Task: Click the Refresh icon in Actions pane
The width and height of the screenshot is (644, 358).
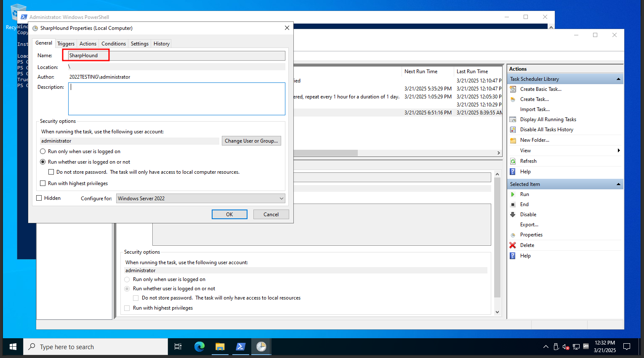Action: [x=513, y=161]
